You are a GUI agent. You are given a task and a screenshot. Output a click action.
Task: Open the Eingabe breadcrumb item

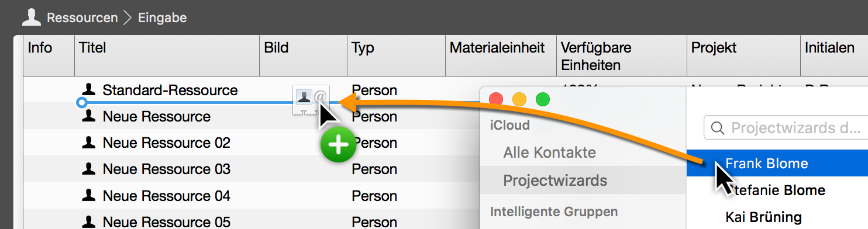coord(162,18)
